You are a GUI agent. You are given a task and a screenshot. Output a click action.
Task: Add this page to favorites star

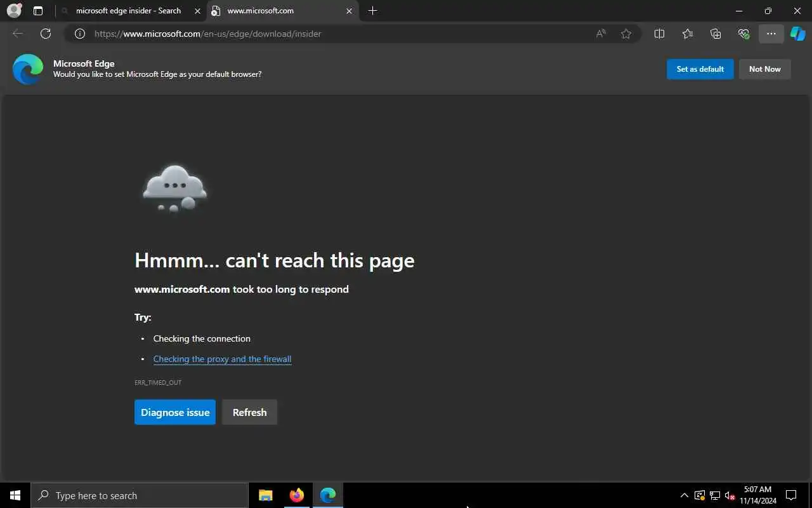point(626,34)
